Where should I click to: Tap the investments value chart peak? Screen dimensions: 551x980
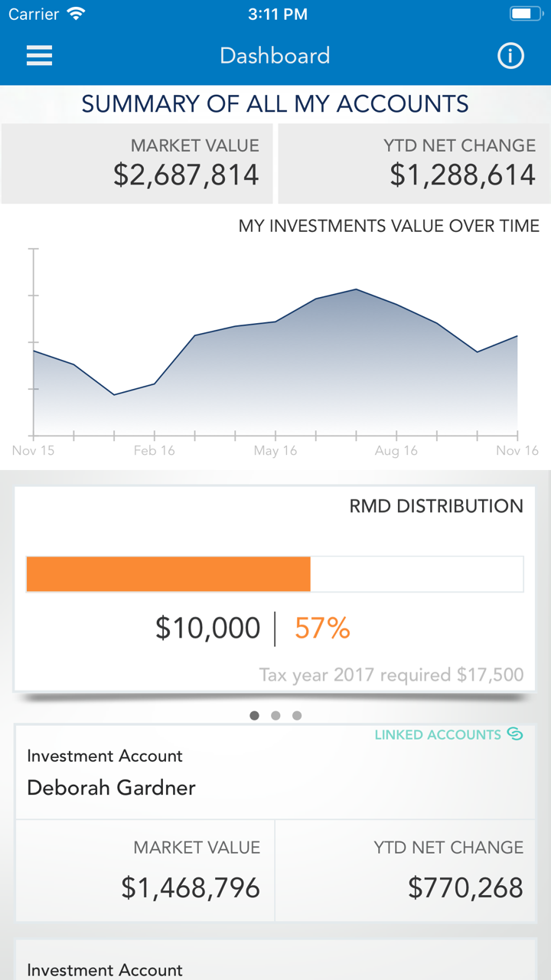[356, 289]
